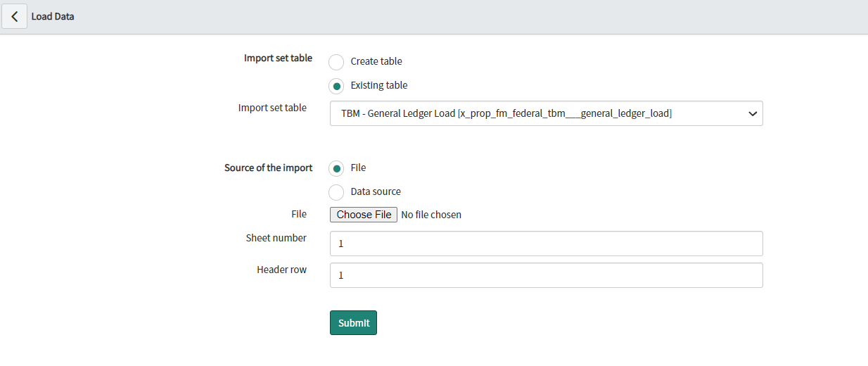Click the 'Sheet number' field label

tap(276, 238)
